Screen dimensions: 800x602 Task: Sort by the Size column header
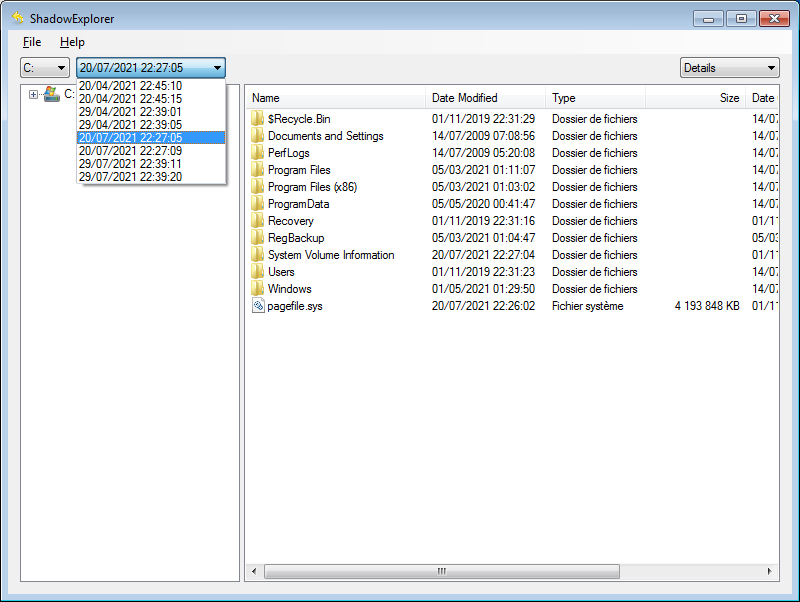pos(695,97)
